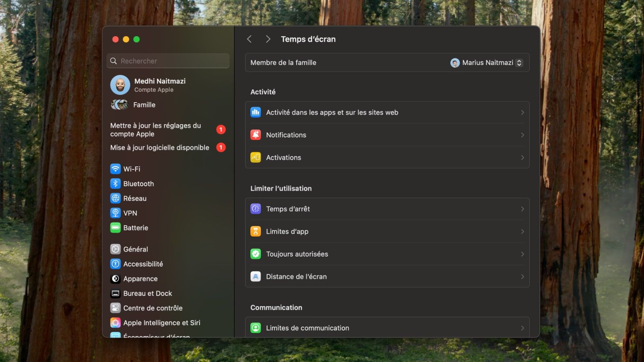644x362 pixels.
Task: Select the Centre de contrôle icon
Action: pyautogui.click(x=116, y=308)
